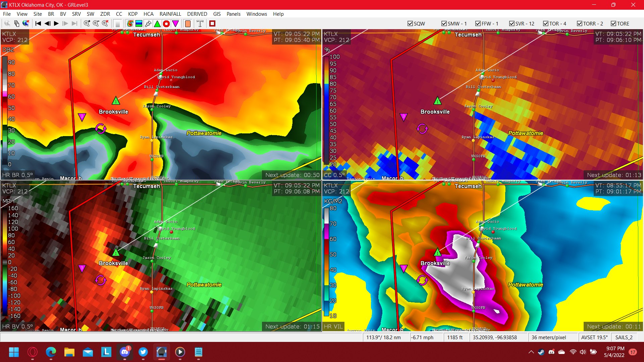Open the CC product dropdown menu
This screenshot has height=362, width=644.
click(119, 14)
